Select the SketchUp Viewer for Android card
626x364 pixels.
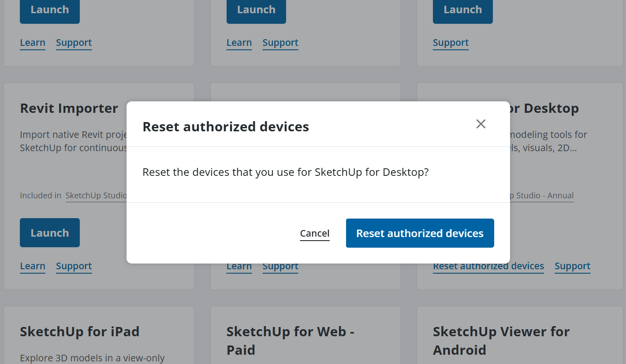pos(501,340)
